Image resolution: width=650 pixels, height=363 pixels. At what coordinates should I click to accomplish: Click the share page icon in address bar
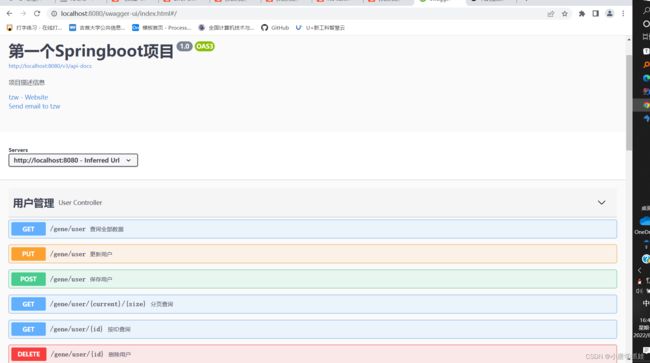click(551, 14)
